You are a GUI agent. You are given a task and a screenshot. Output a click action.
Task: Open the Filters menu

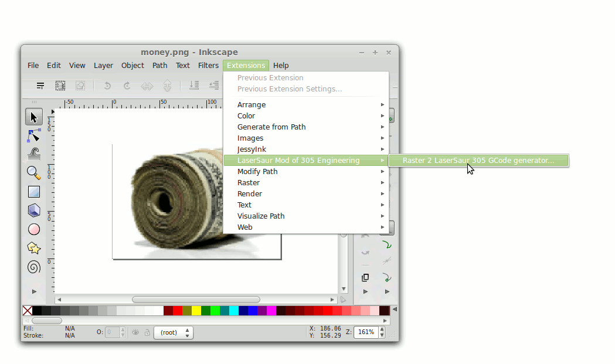(208, 66)
